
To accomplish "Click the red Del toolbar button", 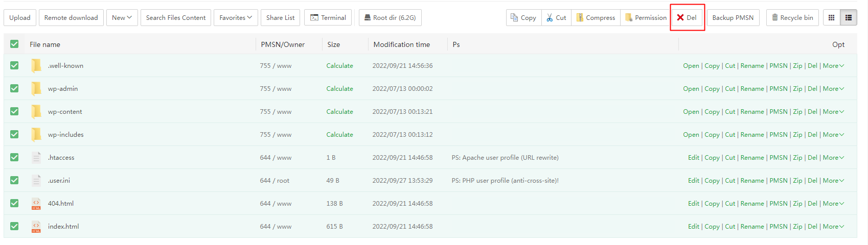I will [687, 18].
